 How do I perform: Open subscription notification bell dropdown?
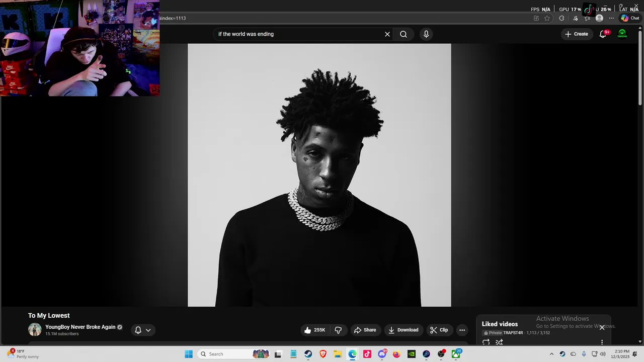pyautogui.click(x=143, y=330)
